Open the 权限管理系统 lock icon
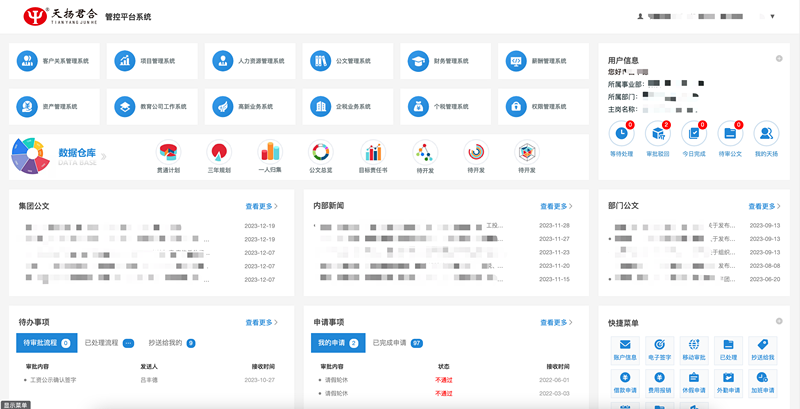The width and height of the screenshot is (800, 409). [516, 107]
